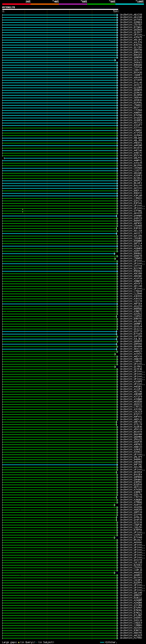The height and width of the screenshot is (644, 146).
Task: Select label UniRef100_B9KKY2
Action: tap(131, 193)
